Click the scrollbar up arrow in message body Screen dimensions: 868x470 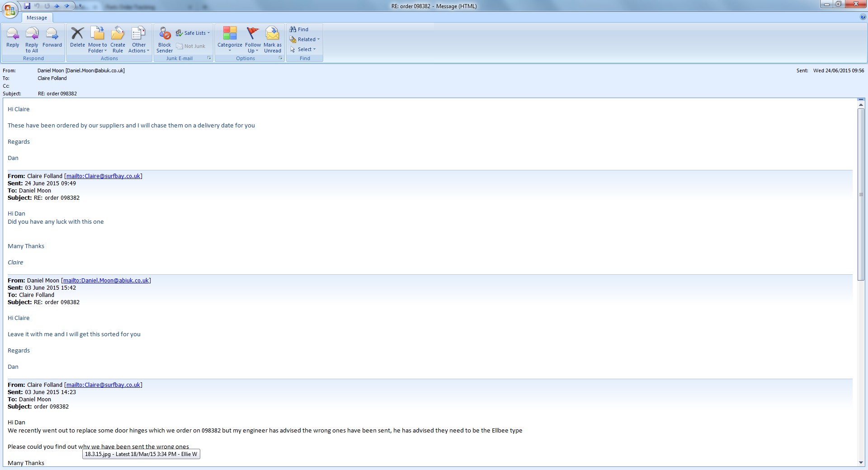pos(861,105)
